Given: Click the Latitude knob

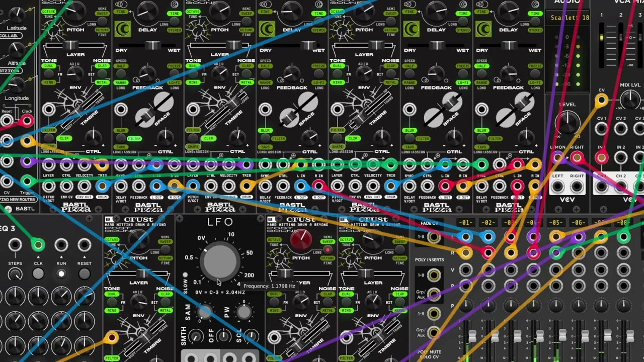Looking at the screenshot, I should click(16, 14).
